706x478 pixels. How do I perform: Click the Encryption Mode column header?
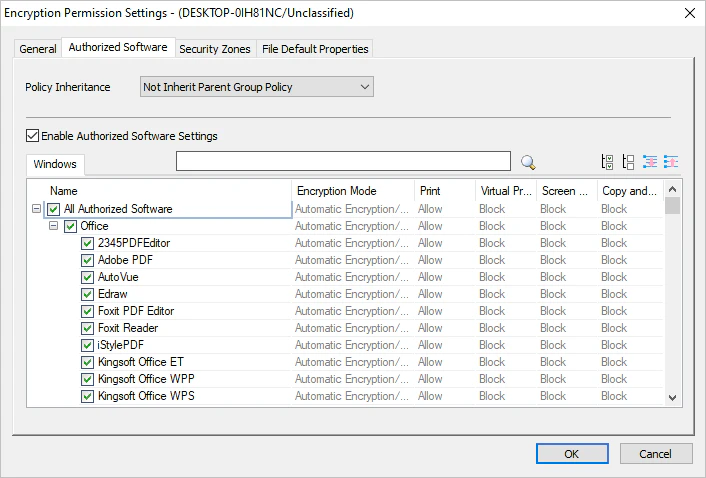click(x=353, y=191)
